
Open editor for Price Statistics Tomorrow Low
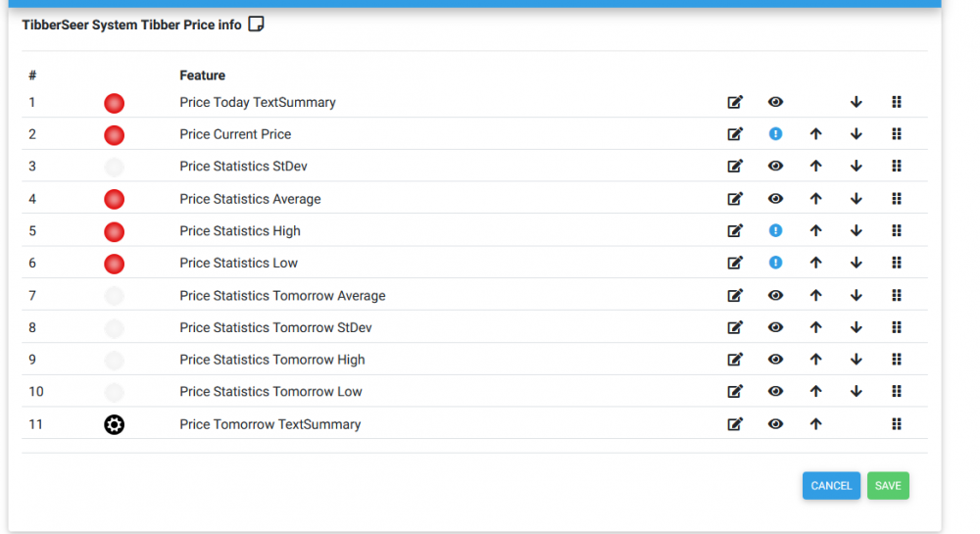[735, 392]
